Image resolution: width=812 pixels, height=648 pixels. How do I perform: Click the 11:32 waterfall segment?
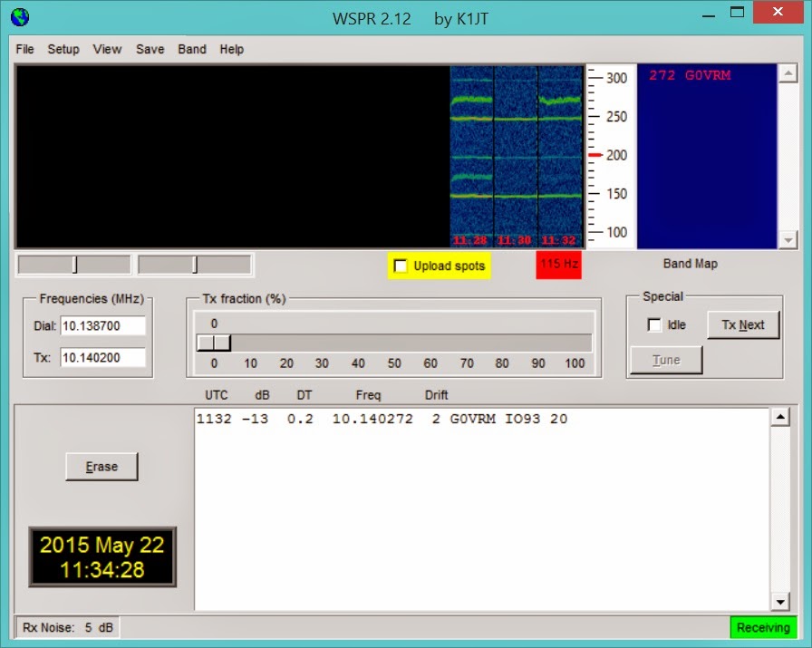[560, 154]
